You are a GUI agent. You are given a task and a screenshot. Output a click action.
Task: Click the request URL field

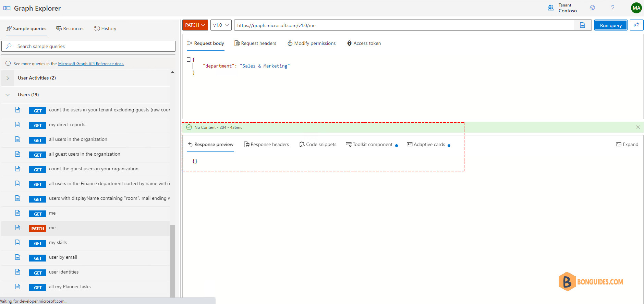(x=404, y=25)
